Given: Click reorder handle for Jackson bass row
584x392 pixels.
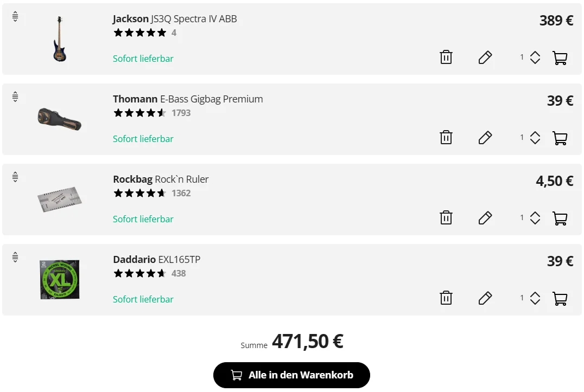Looking at the screenshot, I should [x=15, y=17].
